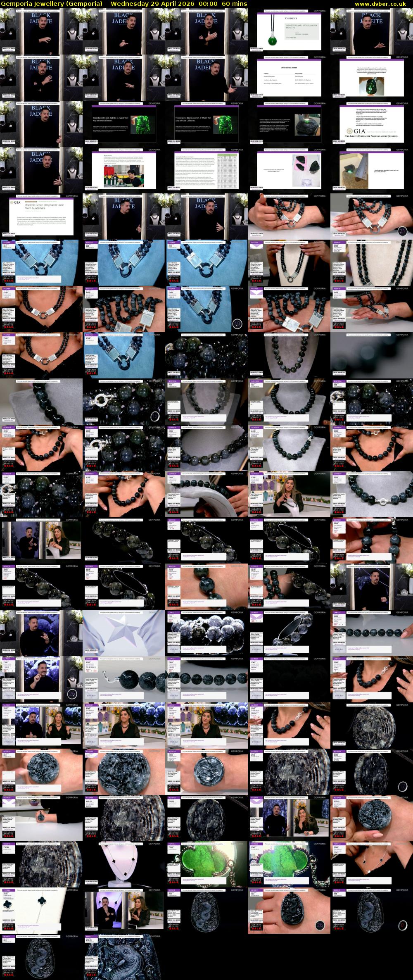
Task: View slide with two dark rough stones
Action: coord(289,170)
